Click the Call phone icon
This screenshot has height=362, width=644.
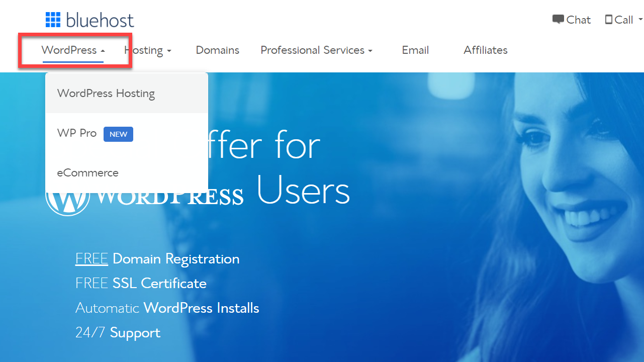(609, 20)
